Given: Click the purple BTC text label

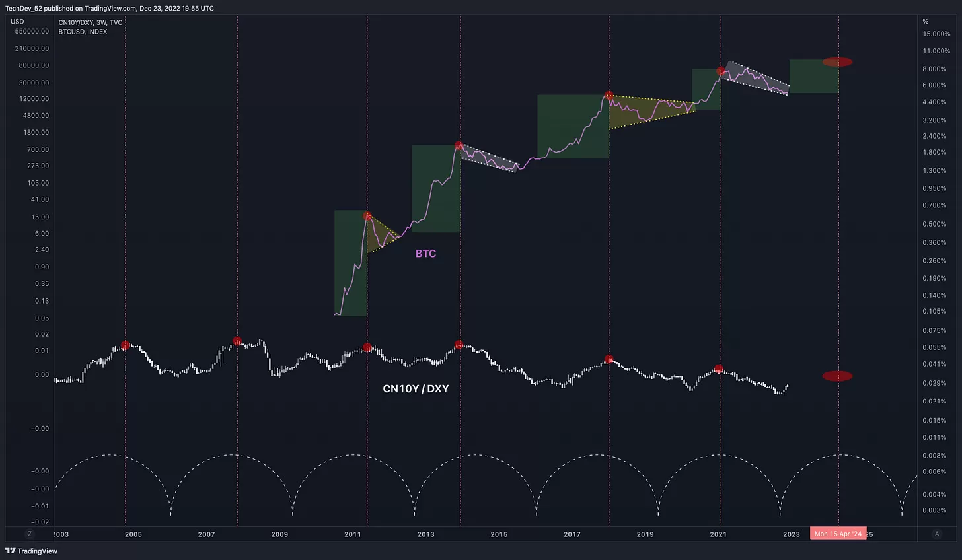Looking at the screenshot, I should click(425, 254).
